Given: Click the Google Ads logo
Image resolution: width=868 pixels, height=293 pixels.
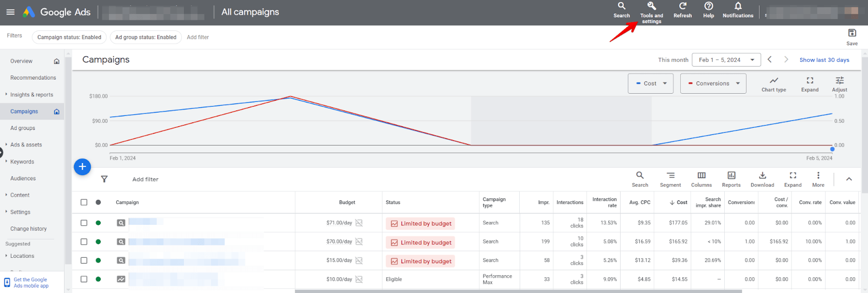Looking at the screenshot, I should (56, 12).
